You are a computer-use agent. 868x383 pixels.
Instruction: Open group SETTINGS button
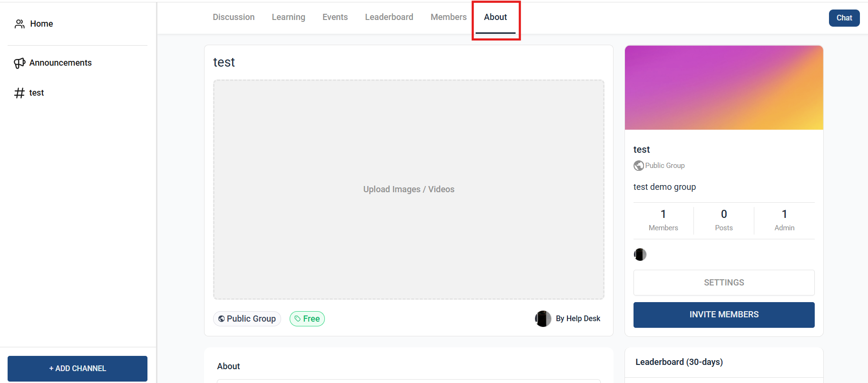[x=723, y=283]
